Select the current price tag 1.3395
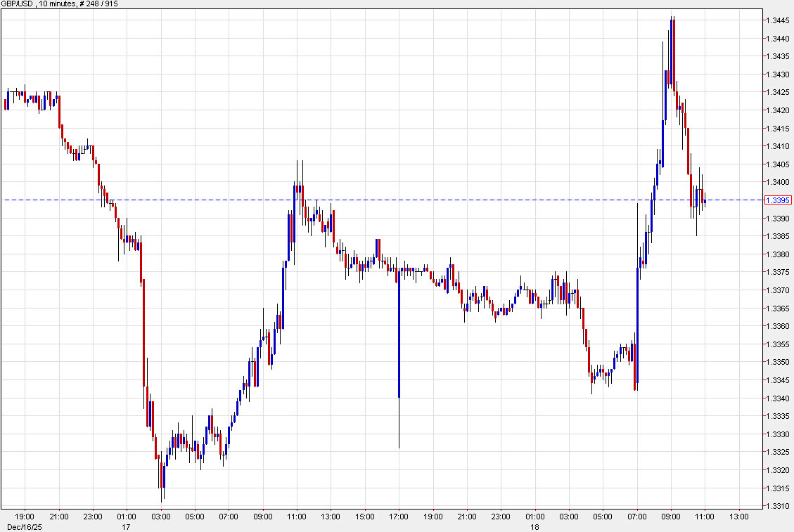 click(778, 200)
